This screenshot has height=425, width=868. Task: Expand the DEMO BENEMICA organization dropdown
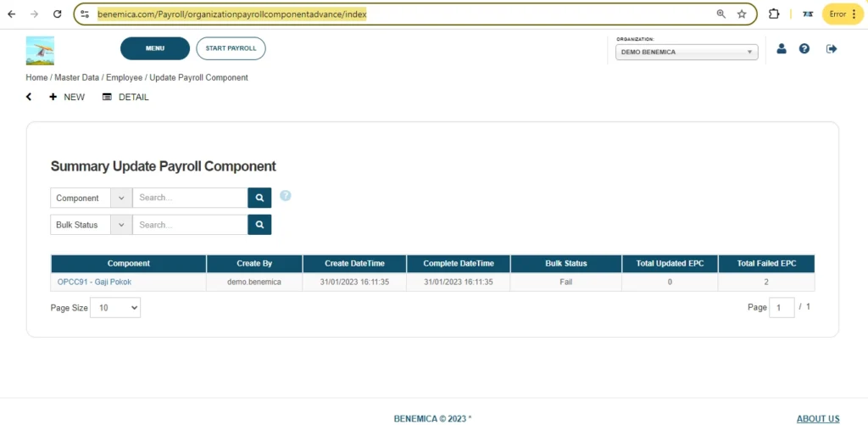click(687, 52)
